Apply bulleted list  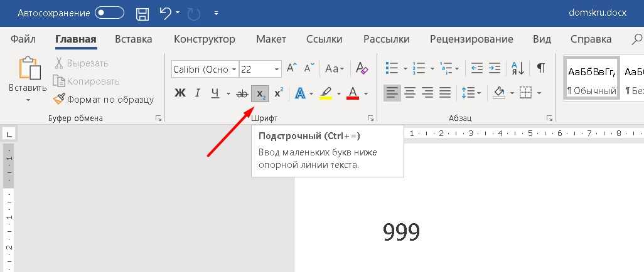tap(392, 68)
